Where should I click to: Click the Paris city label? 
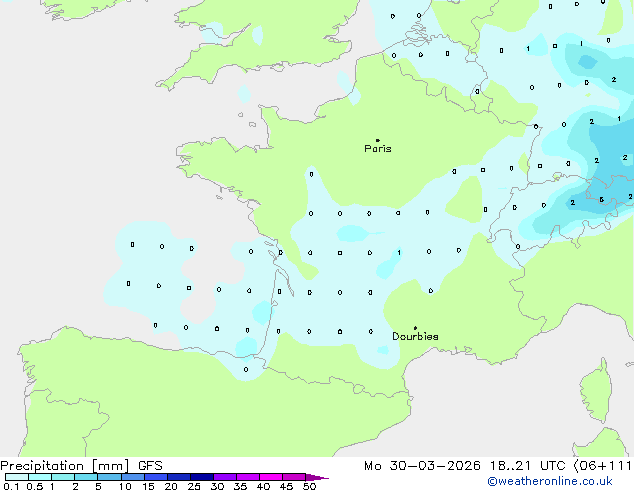point(378,149)
